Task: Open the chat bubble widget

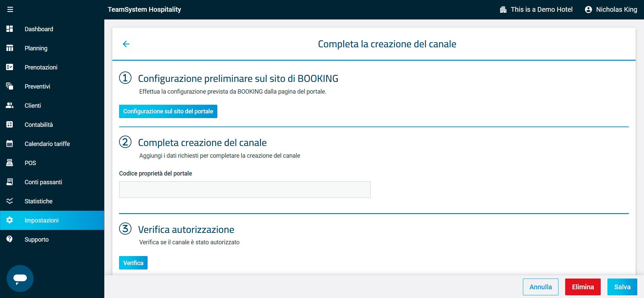Action: point(20,279)
